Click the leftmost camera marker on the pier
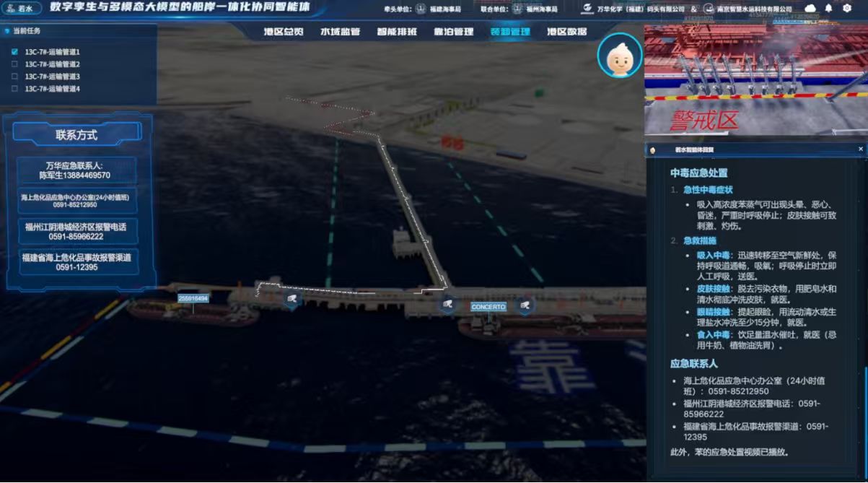868x483 pixels. point(291,298)
